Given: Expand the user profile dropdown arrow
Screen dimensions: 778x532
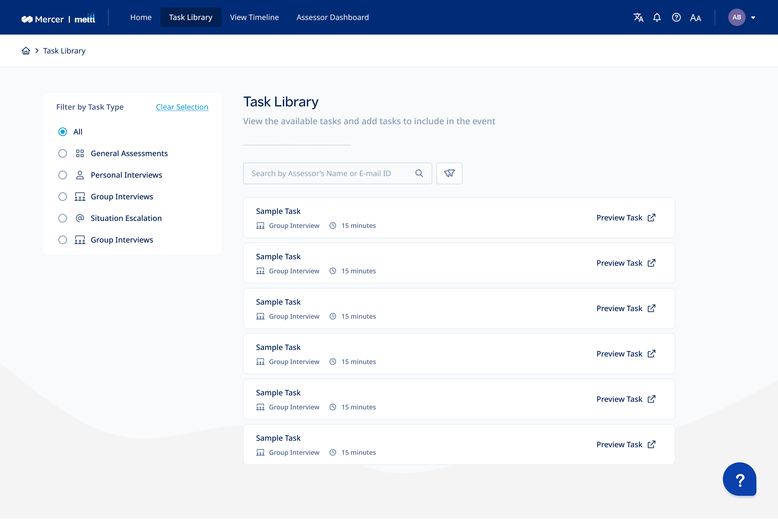Looking at the screenshot, I should (x=753, y=18).
